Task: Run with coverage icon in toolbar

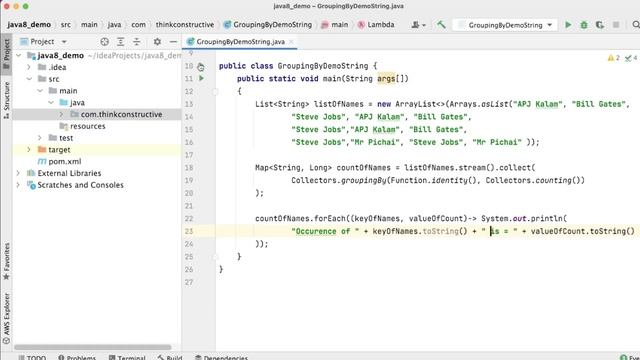Action: [600, 25]
